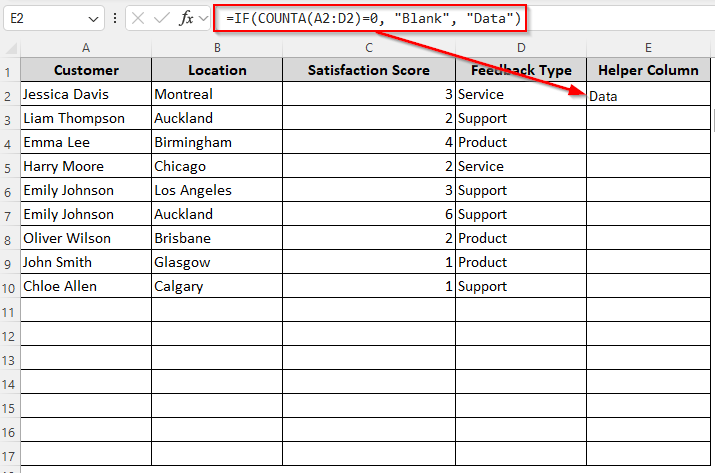The height and width of the screenshot is (473, 715).
Task: Click the Feedback Type header cell
Action: [521, 70]
